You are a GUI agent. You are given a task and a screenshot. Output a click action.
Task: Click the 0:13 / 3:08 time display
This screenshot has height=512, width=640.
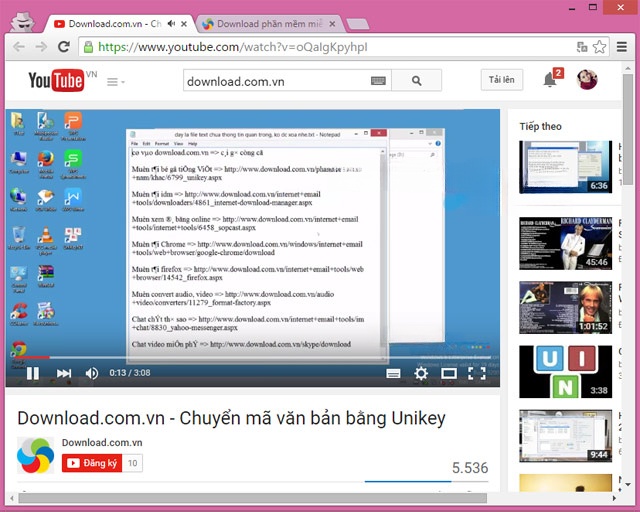(x=130, y=373)
